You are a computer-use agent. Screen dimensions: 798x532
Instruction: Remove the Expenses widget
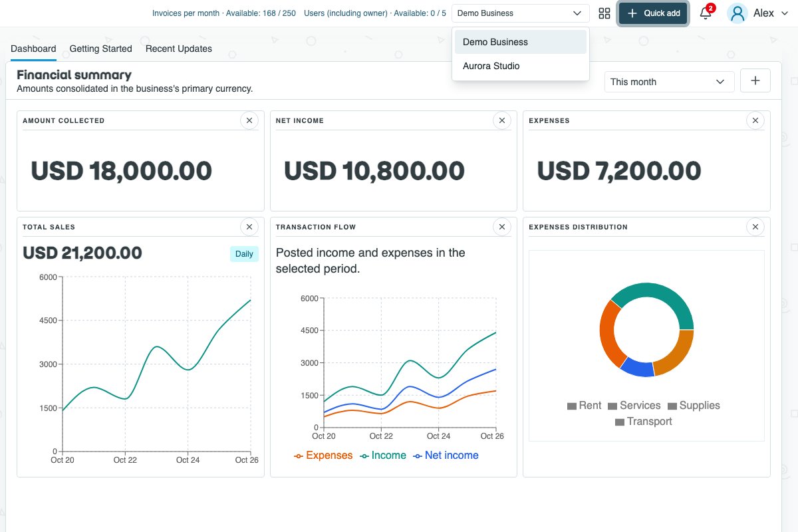tap(755, 120)
